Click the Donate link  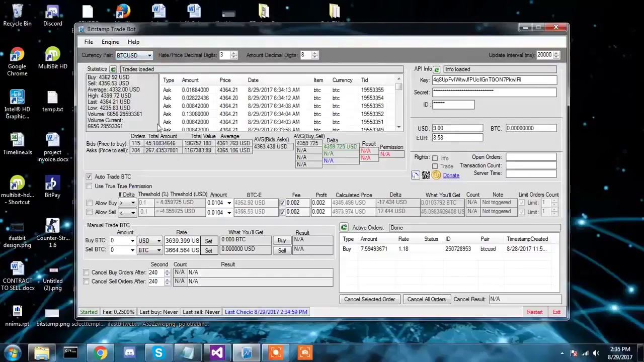pyautogui.click(x=451, y=175)
